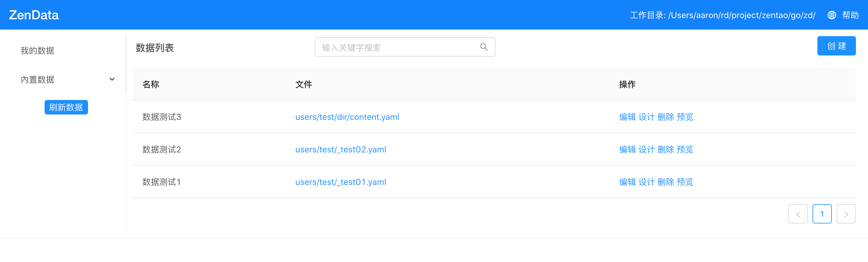The width and height of the screenshot is (868, 262).
Task: Open the 帮助 link
Action: [x=850, y=15]
